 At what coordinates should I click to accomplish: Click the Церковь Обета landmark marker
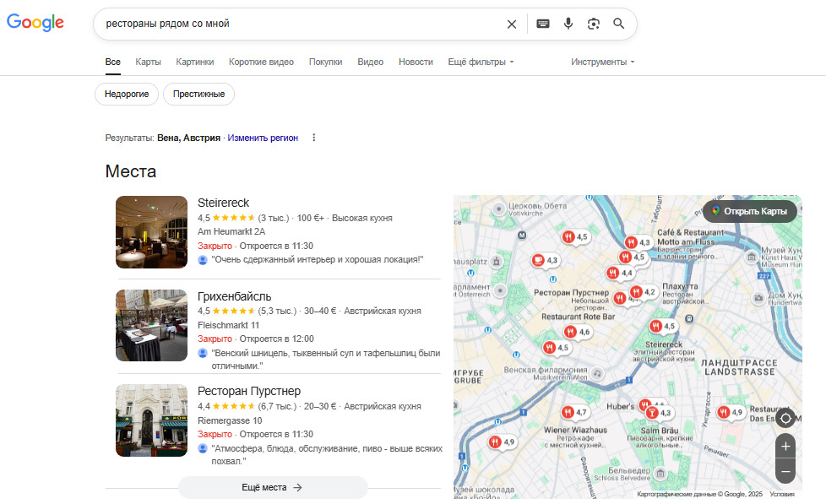click(x=498, y=209)
